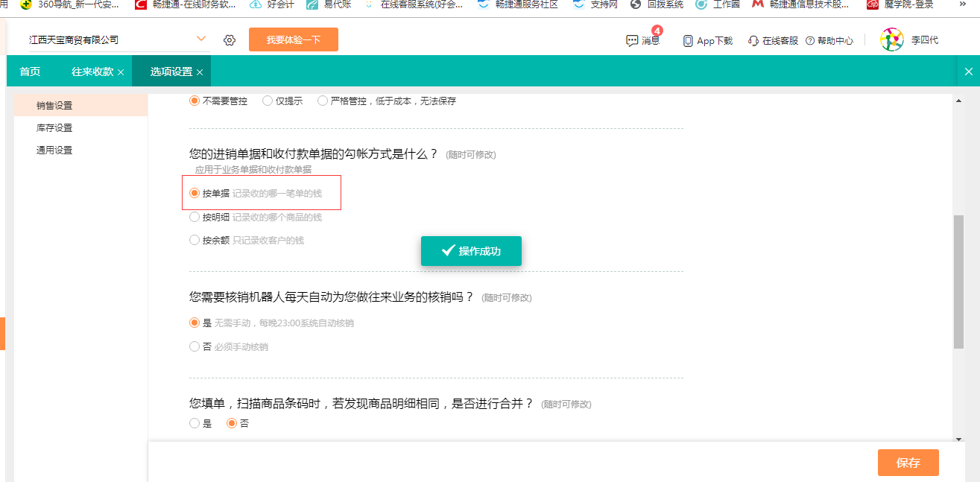
Task: Click scrollbar down arrow
Action: coord(958,438)
